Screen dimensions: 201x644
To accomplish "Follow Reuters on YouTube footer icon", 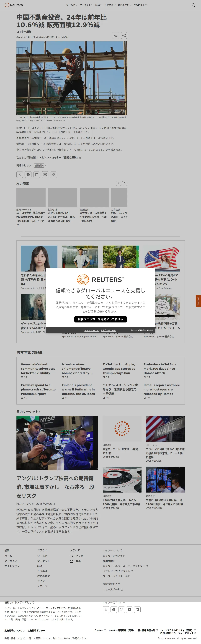I will (x=129, y=609).
